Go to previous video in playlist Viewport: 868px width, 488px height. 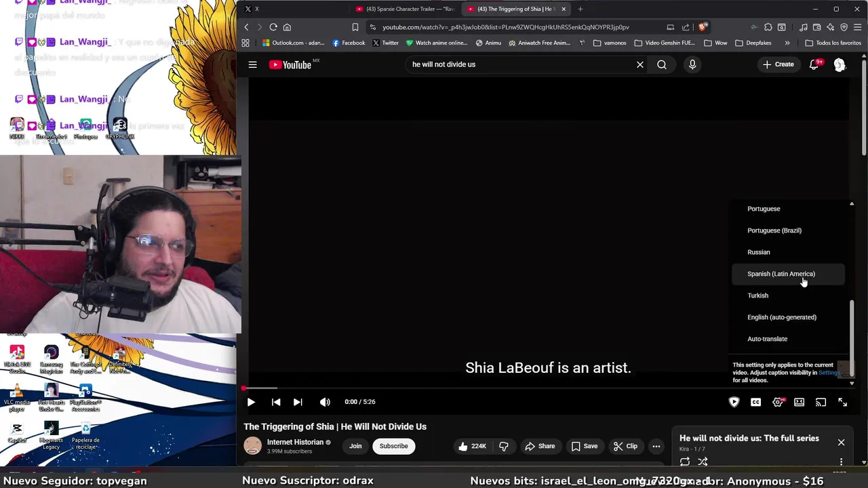[276, 402]
